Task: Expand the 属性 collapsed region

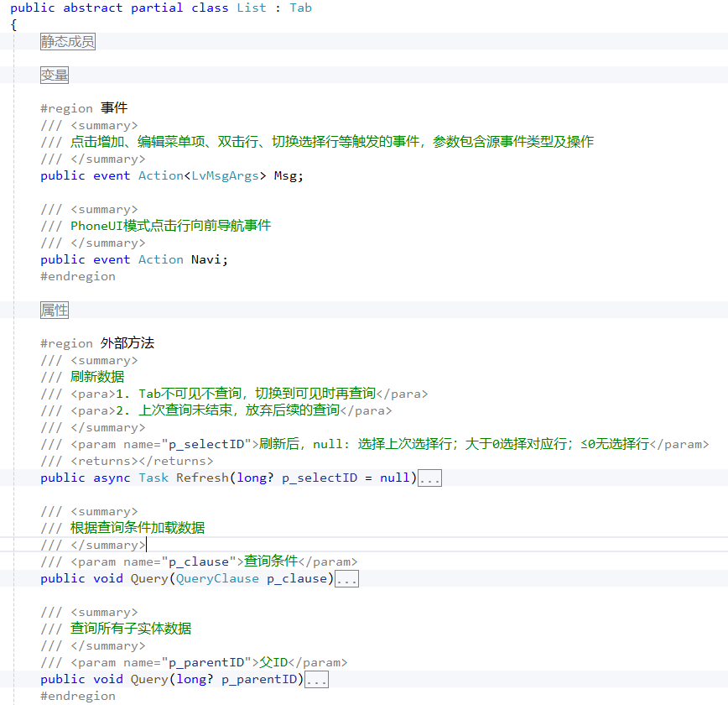Action: point(54,310)
